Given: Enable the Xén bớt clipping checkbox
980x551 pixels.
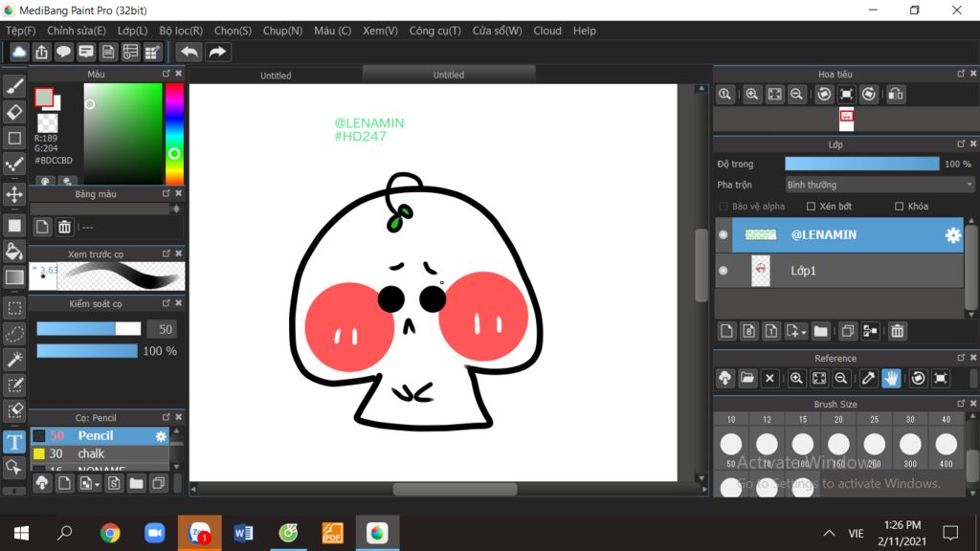Looking at the screenshot, I should (x=811, y=207).
